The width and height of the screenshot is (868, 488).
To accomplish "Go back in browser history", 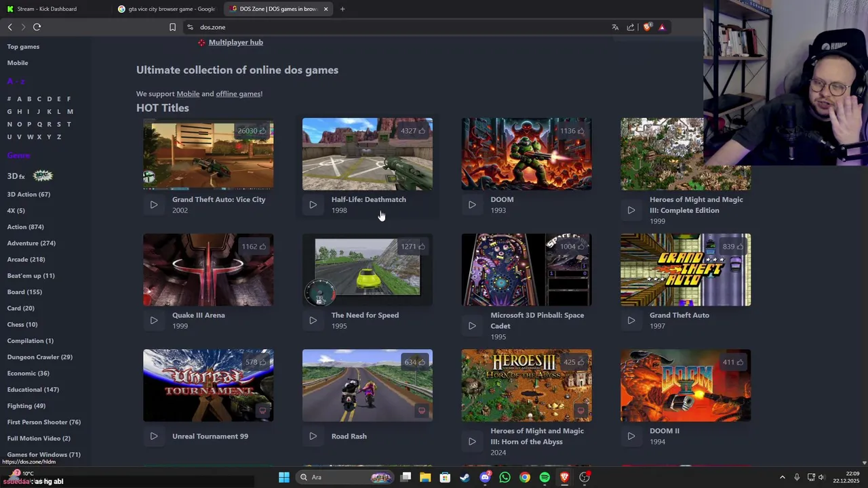I will tap(10, 27).
